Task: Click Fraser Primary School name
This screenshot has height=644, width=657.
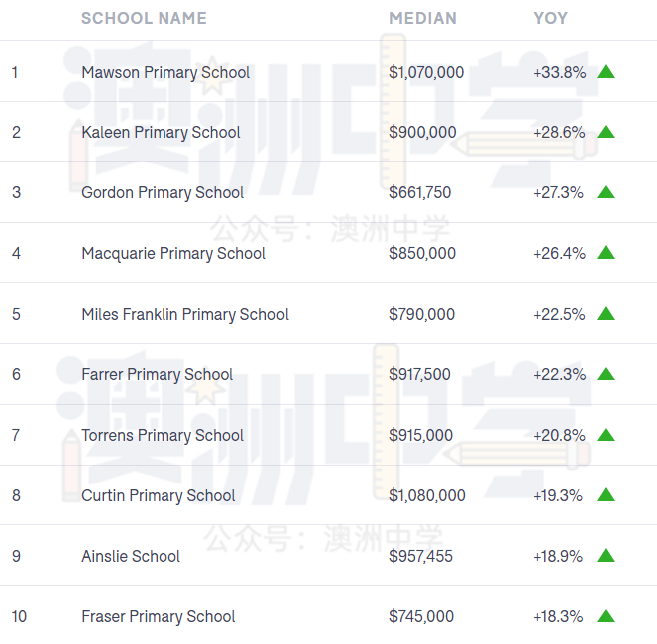Action: pos(158,616)
